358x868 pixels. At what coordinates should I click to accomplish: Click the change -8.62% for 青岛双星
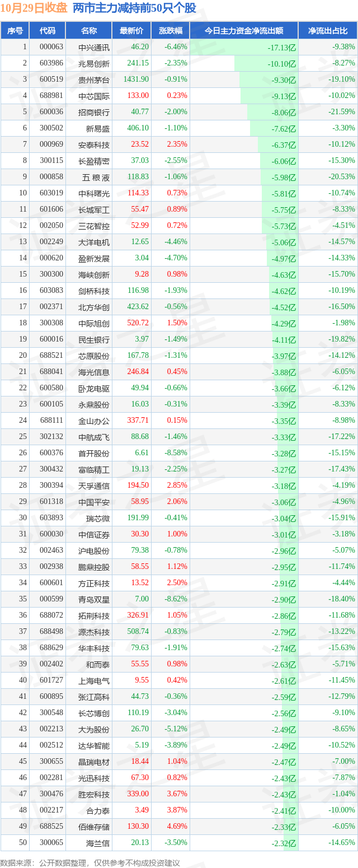coord(176,599)
